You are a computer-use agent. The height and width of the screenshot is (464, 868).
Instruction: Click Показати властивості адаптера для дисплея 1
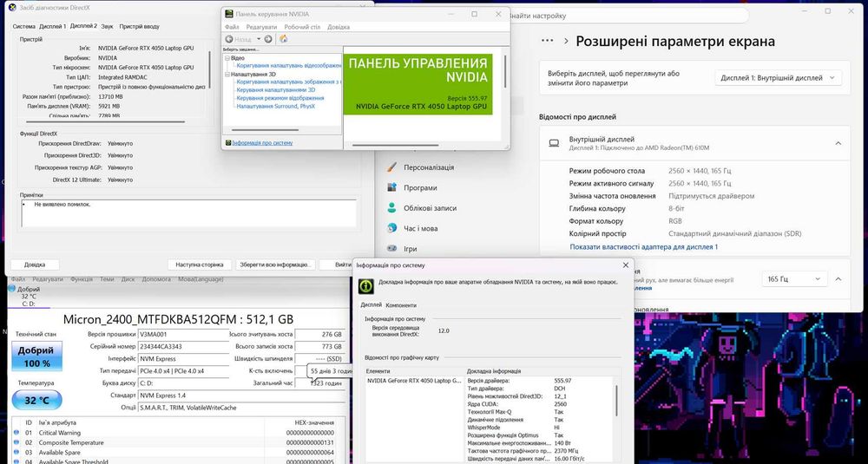(x=644, y=246)
